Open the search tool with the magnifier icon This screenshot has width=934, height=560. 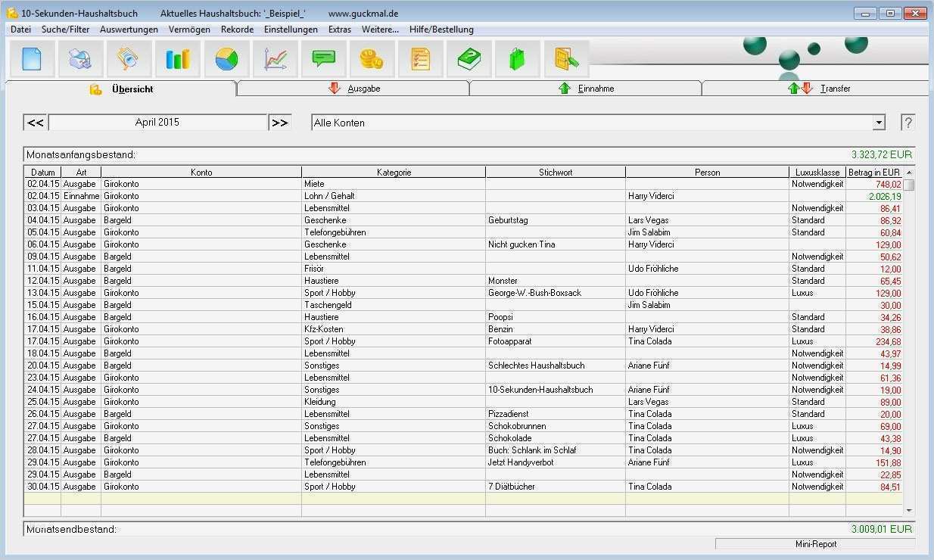[x=128, y=58]
